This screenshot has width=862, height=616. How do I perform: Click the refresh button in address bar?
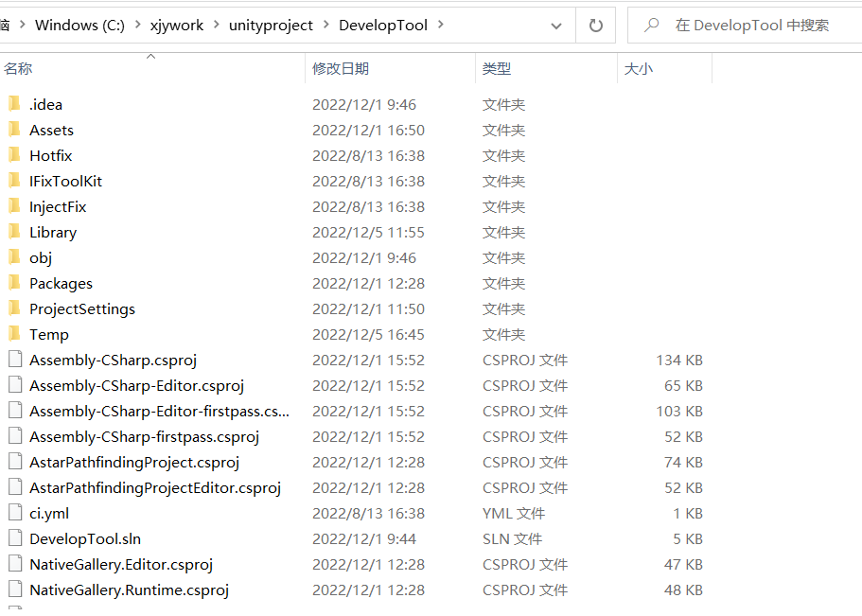[596, 26]
